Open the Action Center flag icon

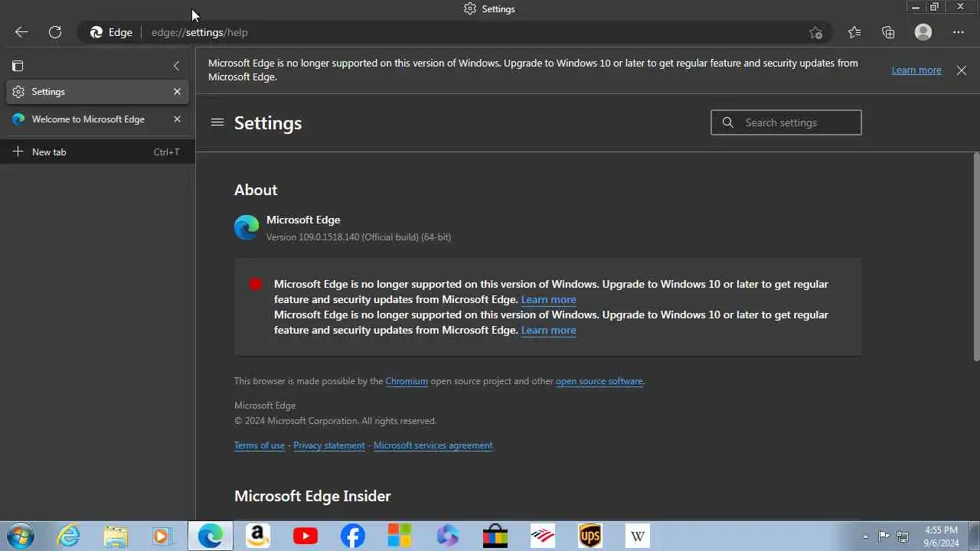[x=884, y=536]
